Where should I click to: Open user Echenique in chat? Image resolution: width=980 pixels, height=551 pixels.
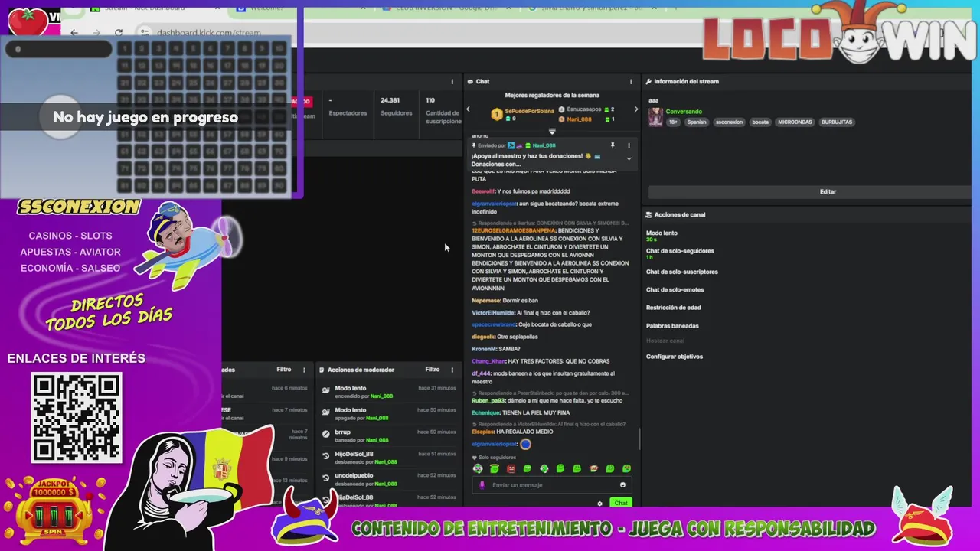(x=485, y=412)
